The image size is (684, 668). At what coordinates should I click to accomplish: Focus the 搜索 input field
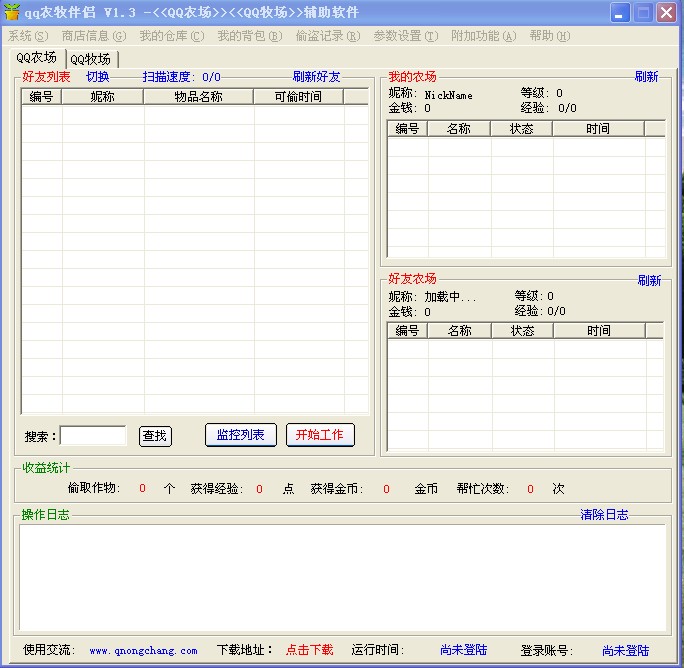pyautogui.click(x=93, y=435)
